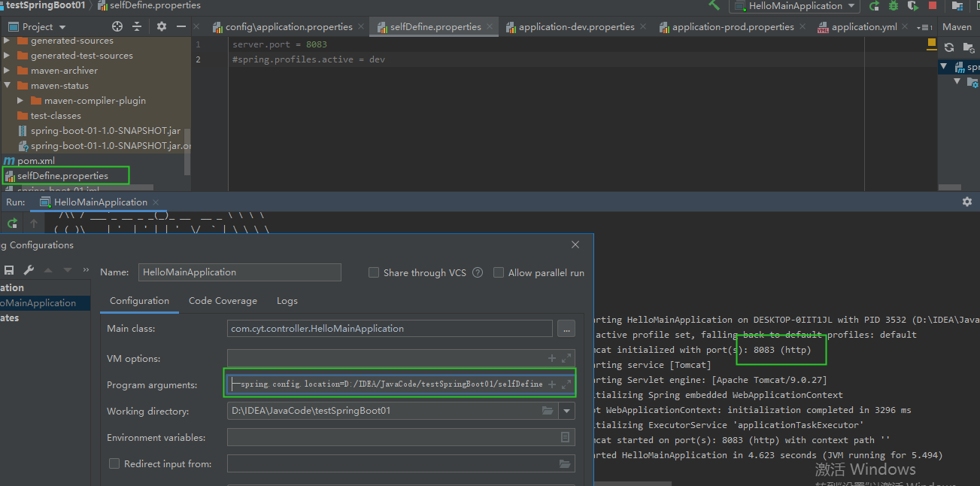Screen dimensions: 980x486
Task: Close the Run Configurations dialog
Action: 575,245
